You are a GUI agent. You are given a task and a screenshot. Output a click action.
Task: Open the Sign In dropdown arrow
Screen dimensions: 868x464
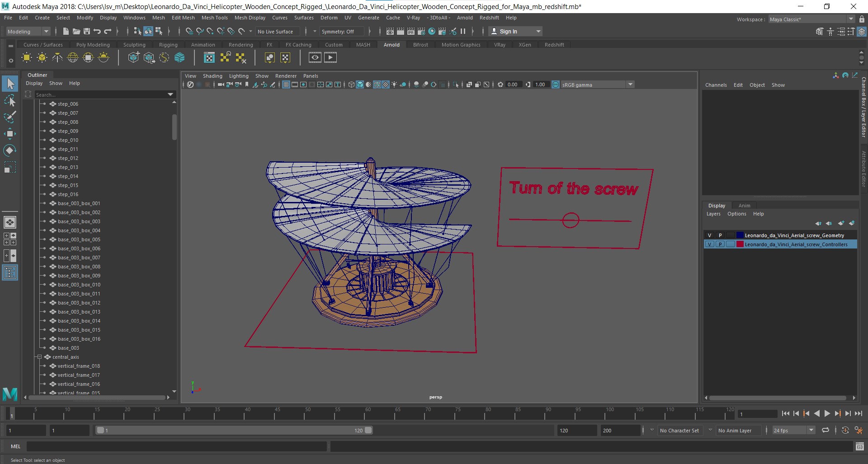[x=538, y=31]
